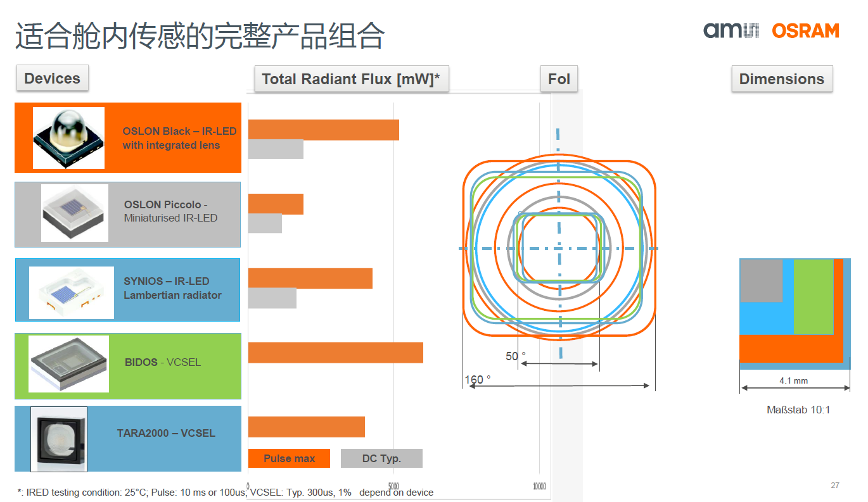Click the OSLON Piccolo product image

[x=75, y=213]
